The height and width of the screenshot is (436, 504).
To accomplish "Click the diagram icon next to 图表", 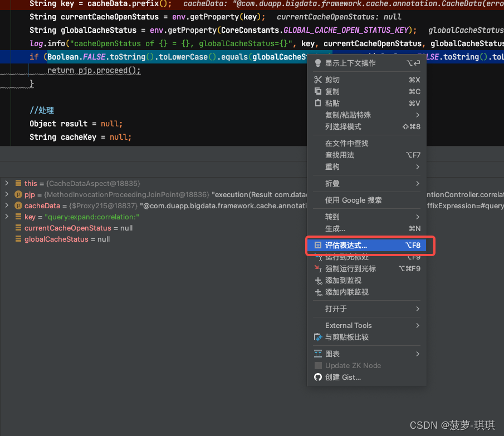I will pos(318,354).
